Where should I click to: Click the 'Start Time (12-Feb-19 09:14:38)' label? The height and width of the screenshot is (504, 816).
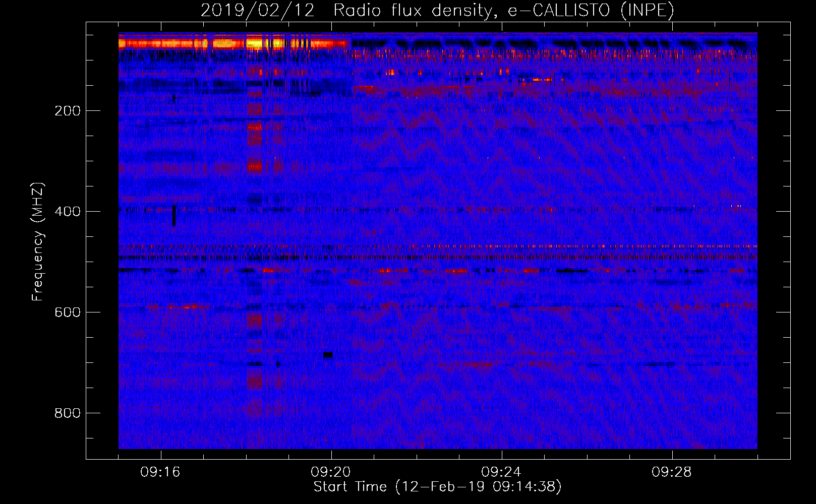(x=438, y=487)
